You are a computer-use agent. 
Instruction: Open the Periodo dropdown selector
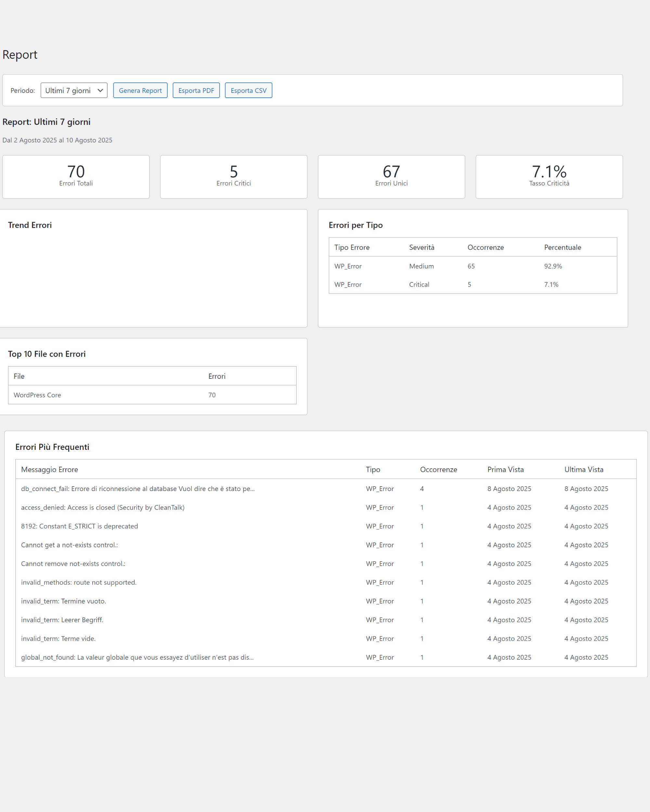pyautogui.click(x=74, y=90)
